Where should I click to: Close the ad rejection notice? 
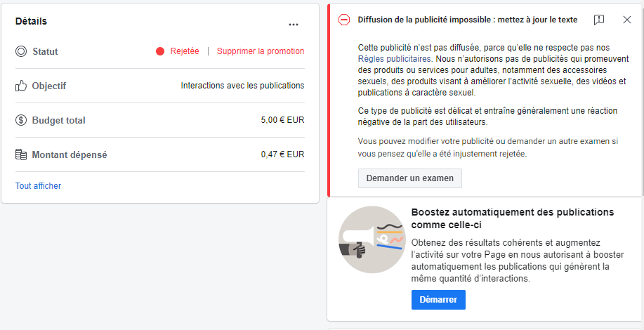point(626,20)
